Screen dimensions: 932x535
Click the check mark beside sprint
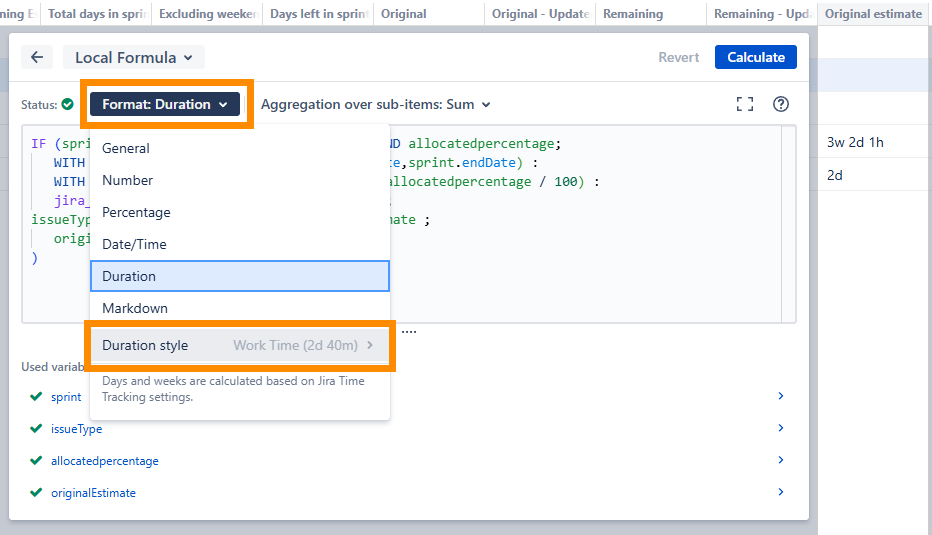point(36,396)
